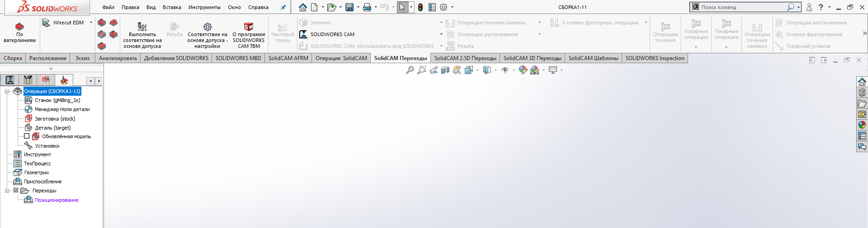
Task: Open the Инструменты menu
Action: [204, 7]
